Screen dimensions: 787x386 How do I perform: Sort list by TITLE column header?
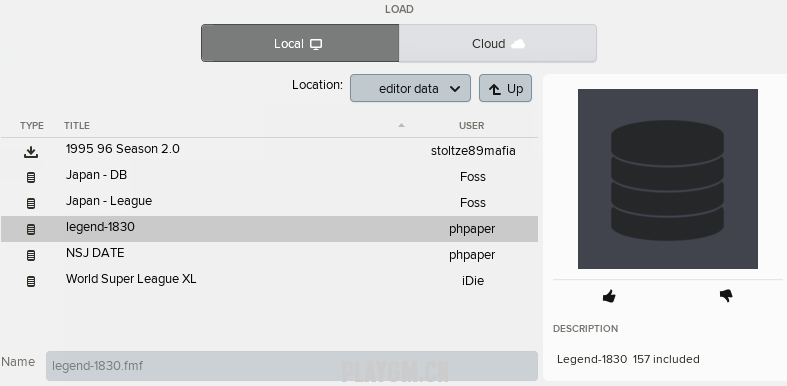[x=77, y=125]
